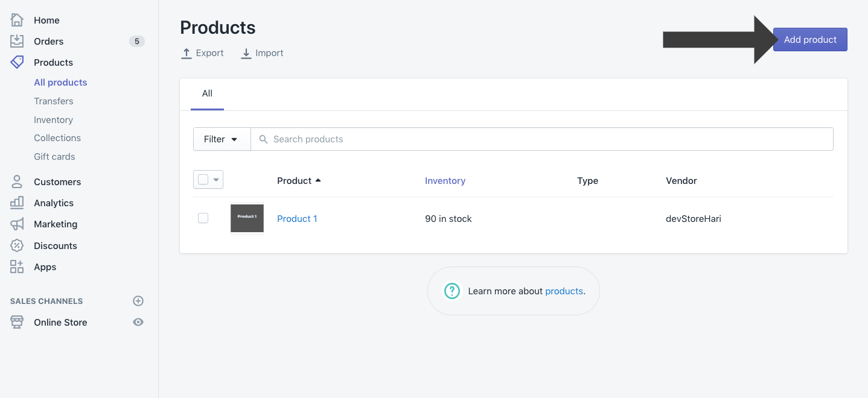Select Products in the sidebar
Viewport: 868px width, 398px height.
pyautogui.click(x=53, y=62)
